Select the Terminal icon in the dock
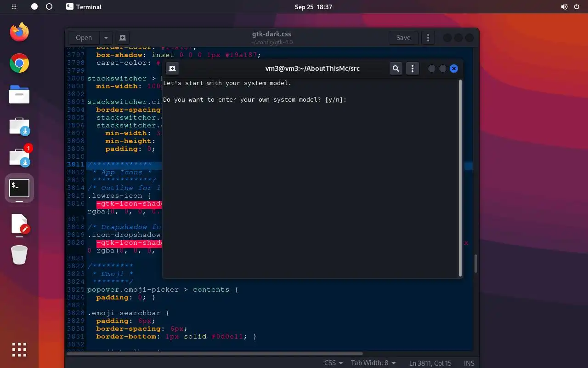Screen dimensions: 588x368 tap(19, 188)
